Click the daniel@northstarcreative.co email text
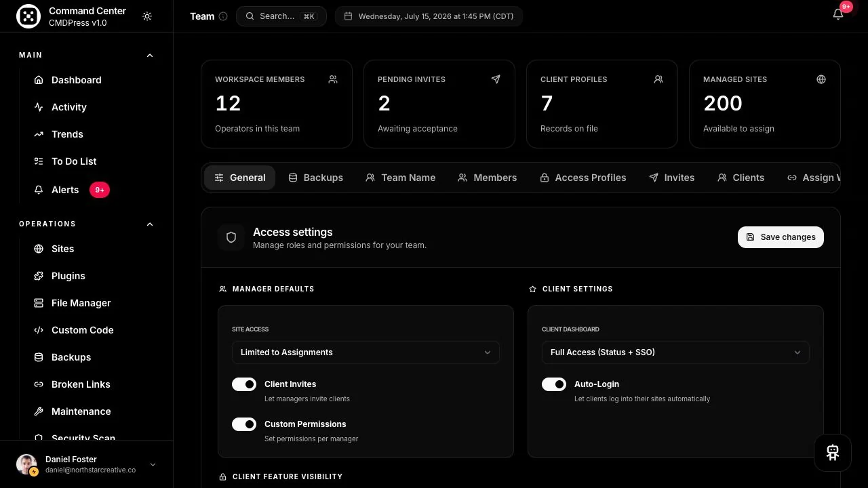 point(91,470)
